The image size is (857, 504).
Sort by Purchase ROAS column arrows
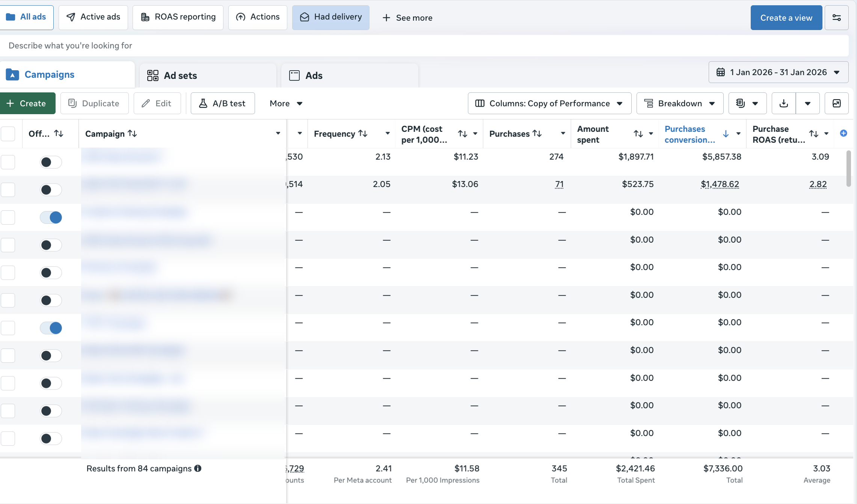click(814, 134)
